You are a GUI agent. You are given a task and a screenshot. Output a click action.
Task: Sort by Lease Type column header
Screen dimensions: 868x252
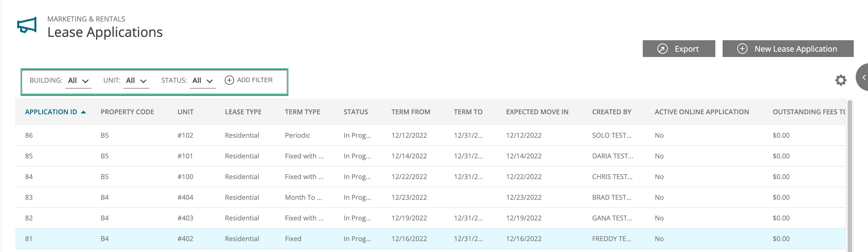[243, 112]
